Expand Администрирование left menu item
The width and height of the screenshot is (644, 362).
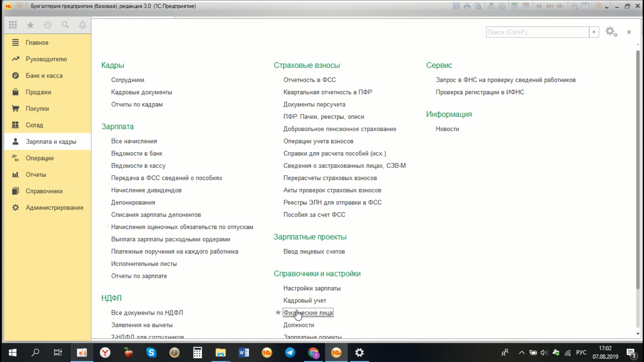[x=54, y=207]
